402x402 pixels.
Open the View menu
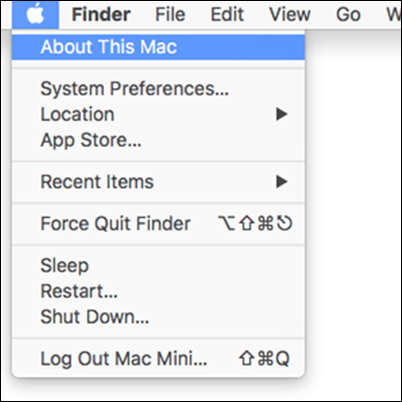[290, 15]
